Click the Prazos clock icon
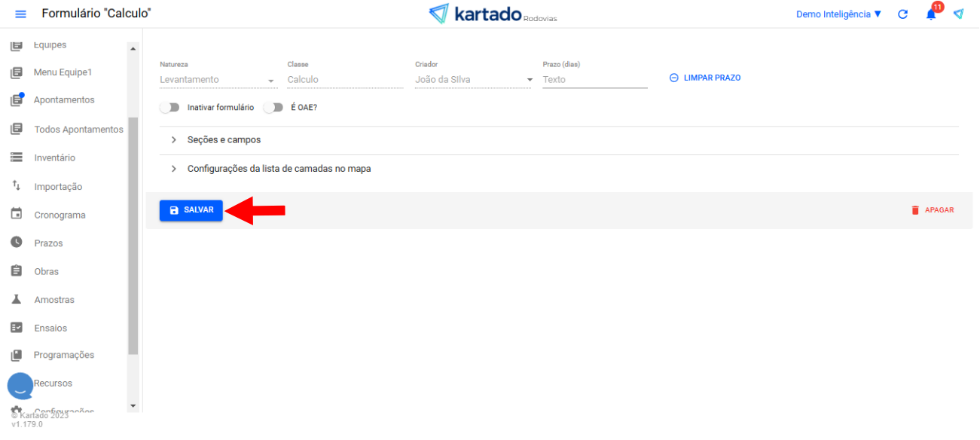 pos(16,243)
